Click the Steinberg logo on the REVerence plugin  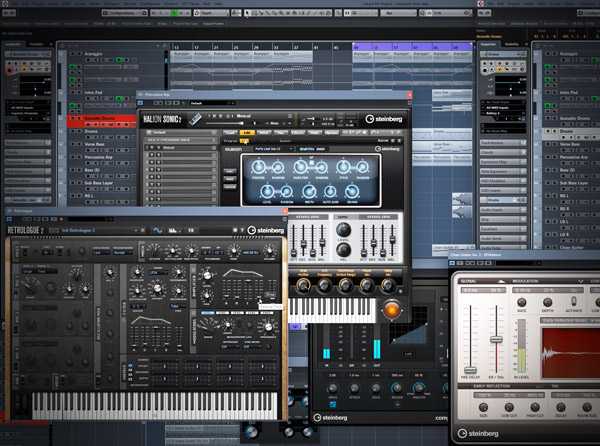point(478,433)
